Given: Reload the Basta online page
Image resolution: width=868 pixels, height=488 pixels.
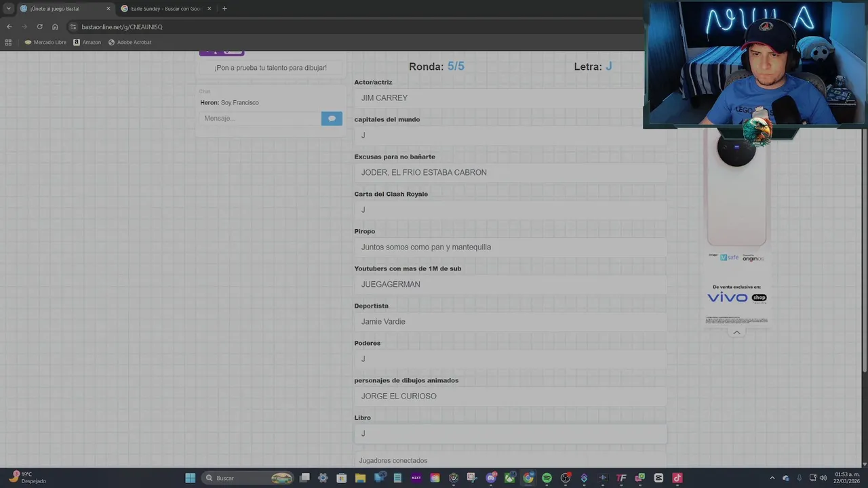Looking at the screenshot, I should click(39, 26).
